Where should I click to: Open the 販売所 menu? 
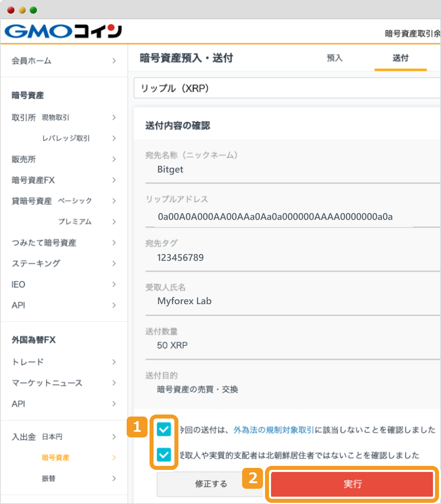tap(24, 159)
